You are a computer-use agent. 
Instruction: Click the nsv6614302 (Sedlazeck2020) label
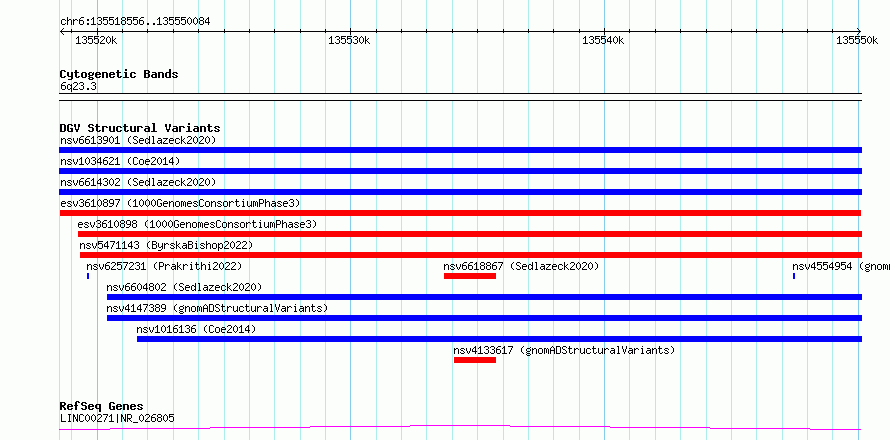138,182
